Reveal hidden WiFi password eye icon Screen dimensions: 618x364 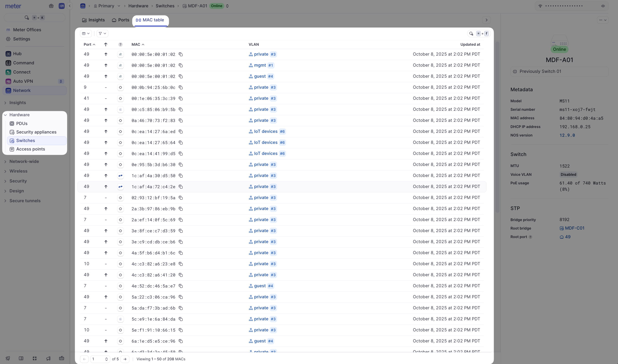pyautogui.click(x=603, y=6)
